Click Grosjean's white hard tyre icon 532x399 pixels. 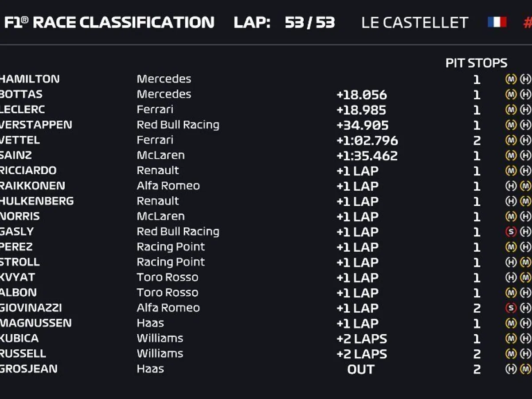point(511,369)
